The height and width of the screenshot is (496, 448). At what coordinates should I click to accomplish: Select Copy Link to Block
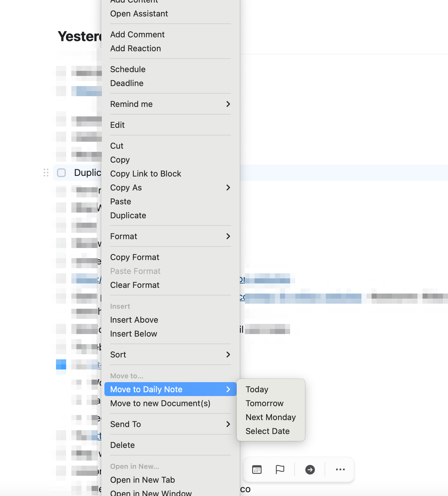(146, 174)
